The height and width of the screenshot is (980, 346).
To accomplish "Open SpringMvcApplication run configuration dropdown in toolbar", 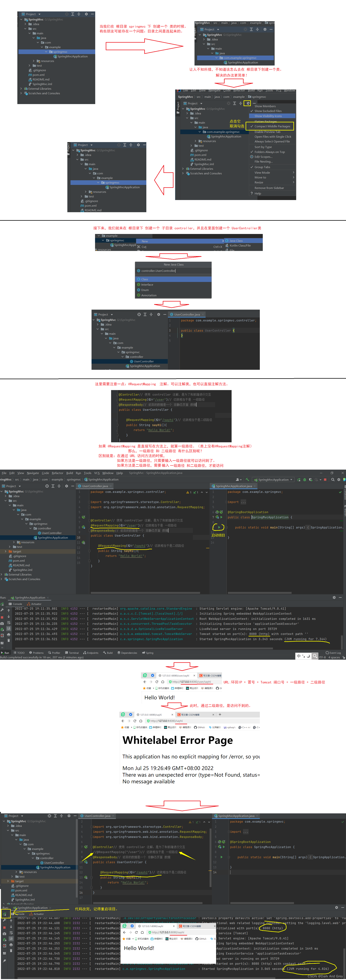I will point(273,479).
